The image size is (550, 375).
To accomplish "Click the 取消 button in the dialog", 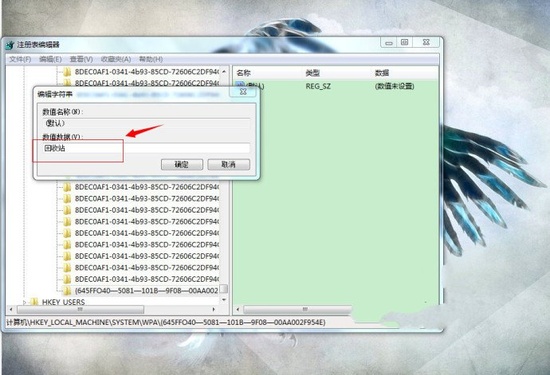I will point(228,165).
